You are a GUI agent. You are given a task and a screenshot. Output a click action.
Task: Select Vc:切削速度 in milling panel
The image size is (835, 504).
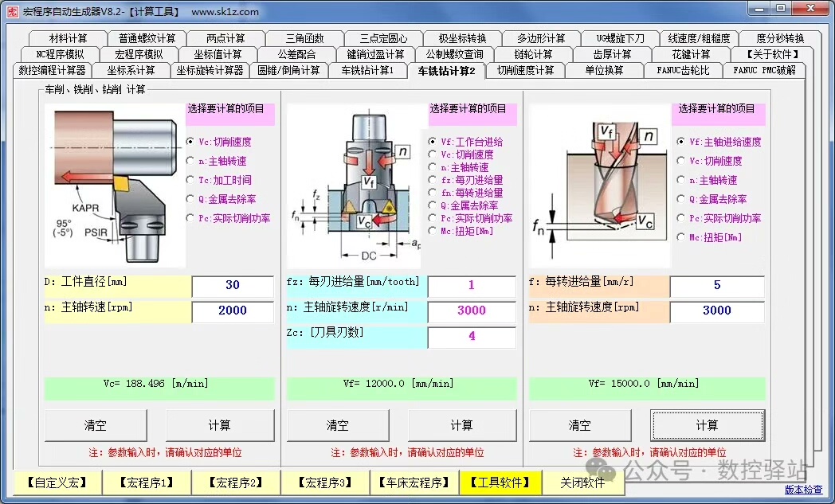[461, 154]
